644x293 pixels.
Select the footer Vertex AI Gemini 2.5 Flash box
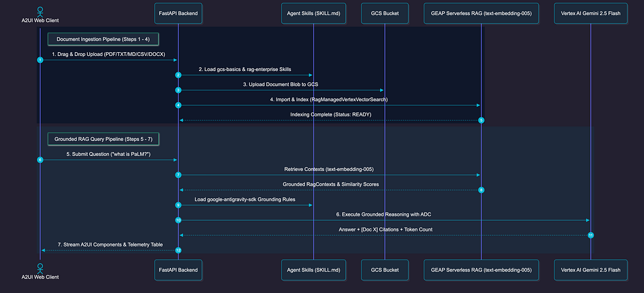591,270
